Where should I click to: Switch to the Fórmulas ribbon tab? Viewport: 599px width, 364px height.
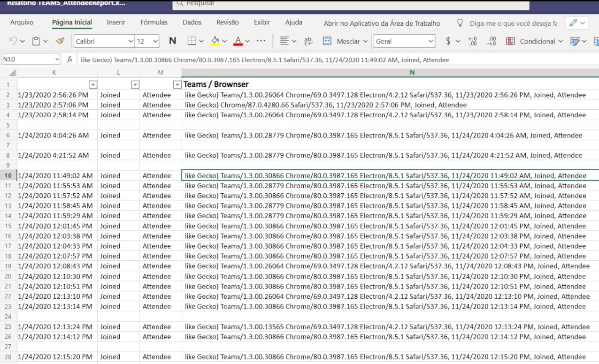(154, 22)
